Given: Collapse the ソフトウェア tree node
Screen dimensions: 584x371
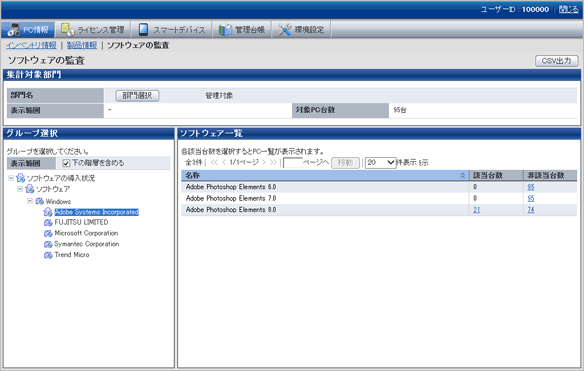Looking at the screenshot, I should (x=20, y=189).
